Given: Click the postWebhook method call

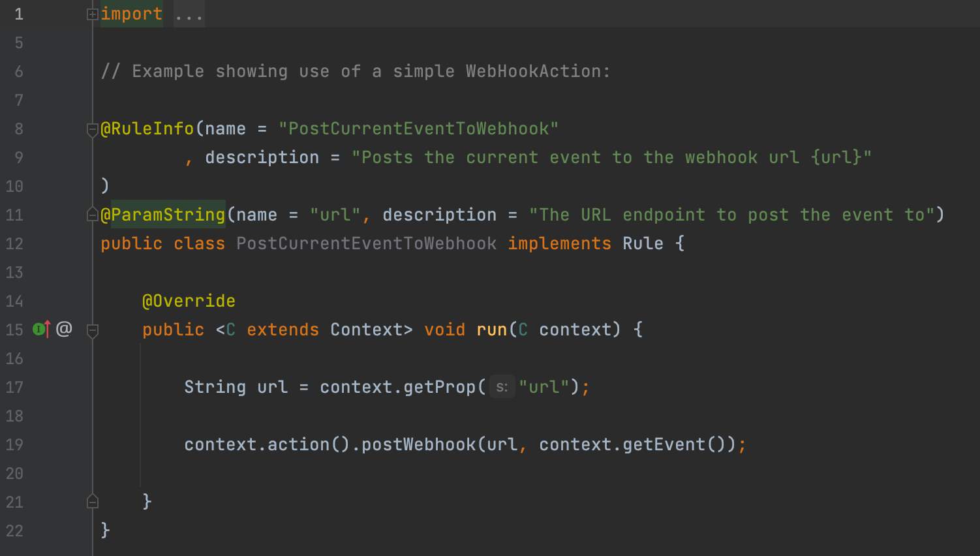Looking at the screenshot, I should point(418,444).
